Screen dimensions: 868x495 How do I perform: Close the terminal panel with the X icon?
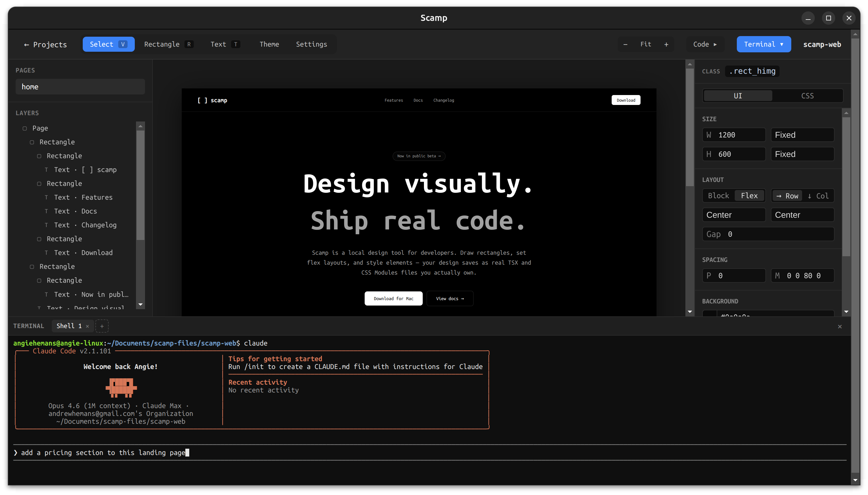[839, 326]
